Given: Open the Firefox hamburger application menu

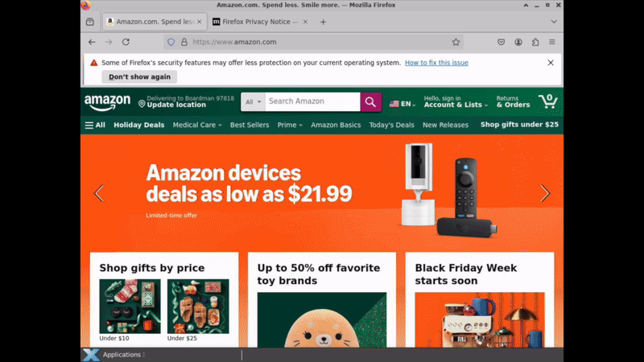Looking at the screenshot, I should 552,42.
